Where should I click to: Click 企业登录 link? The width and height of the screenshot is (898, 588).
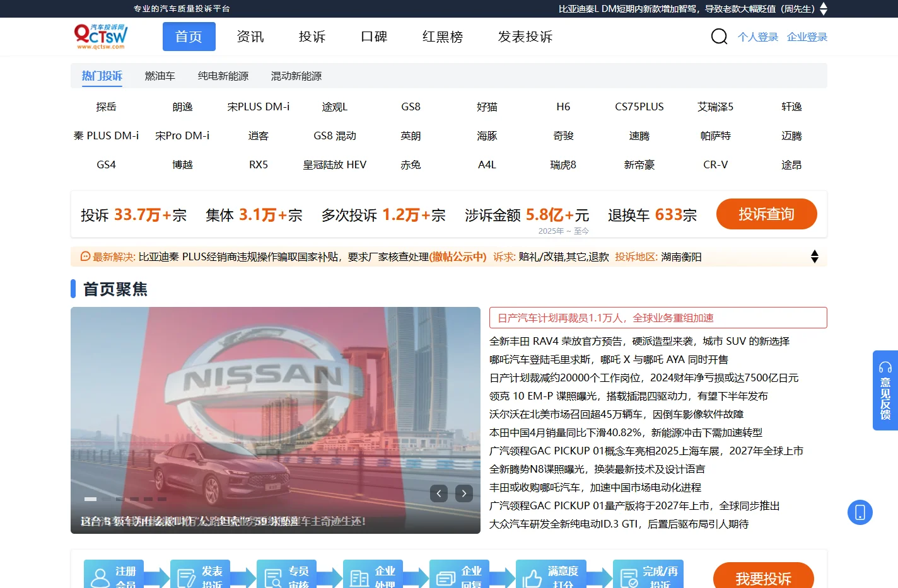click(x=807, y=37)
